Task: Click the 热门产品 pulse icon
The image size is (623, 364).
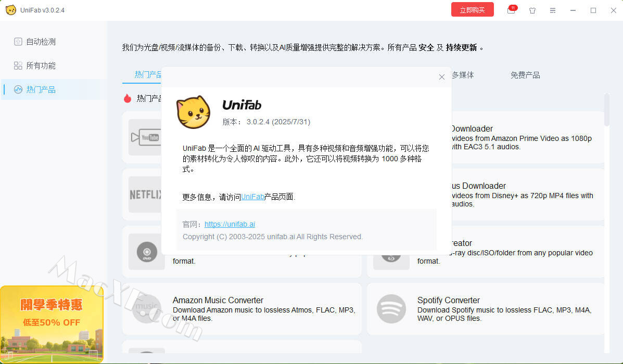Action: coord(18,89)
